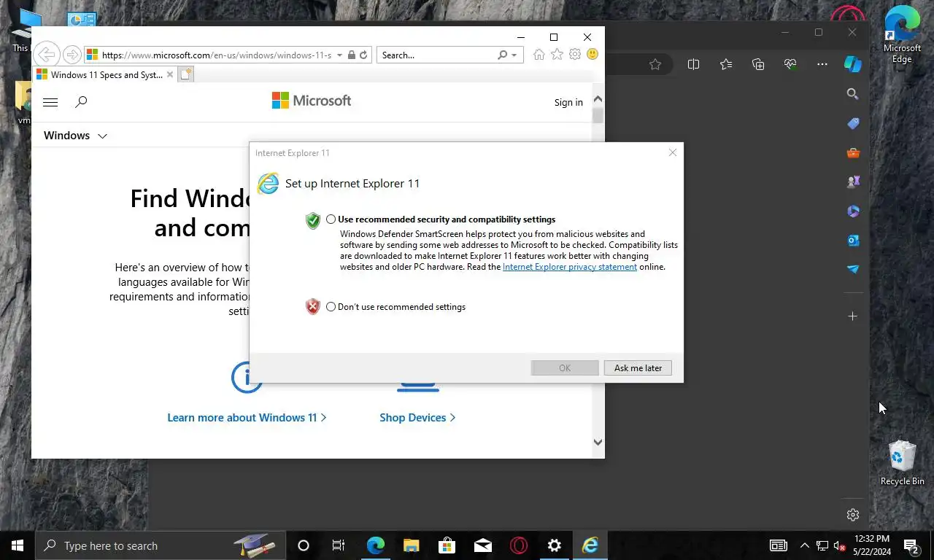Click in the Internet Explorer Search box
Image resolution: width=934 pixels, height=560 pixels.
(x=438, y=55)
